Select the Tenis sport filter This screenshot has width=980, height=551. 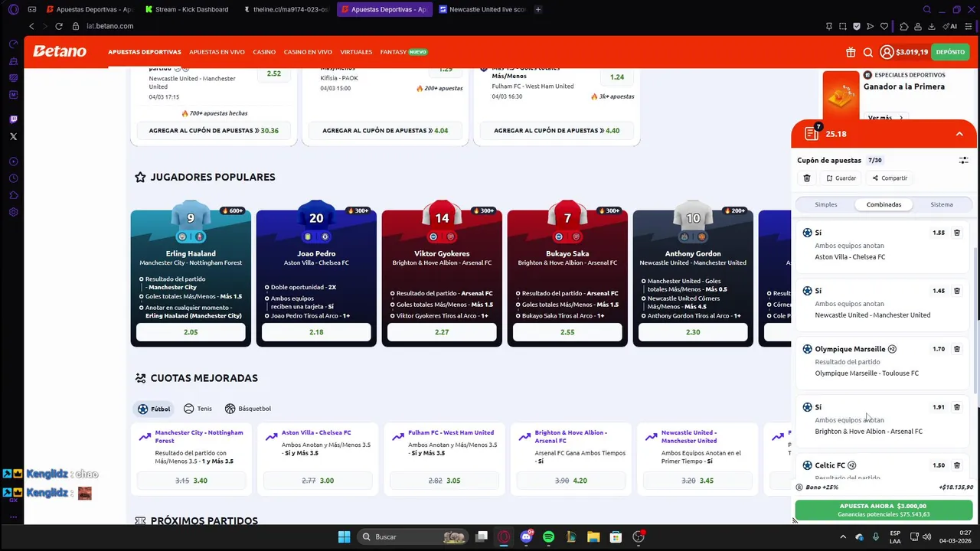point(198,409)
